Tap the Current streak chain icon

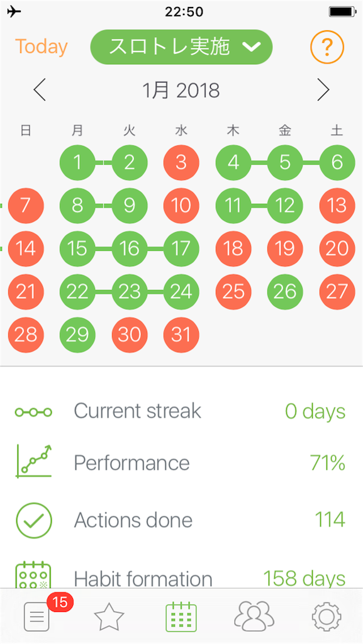coord(34,411)
